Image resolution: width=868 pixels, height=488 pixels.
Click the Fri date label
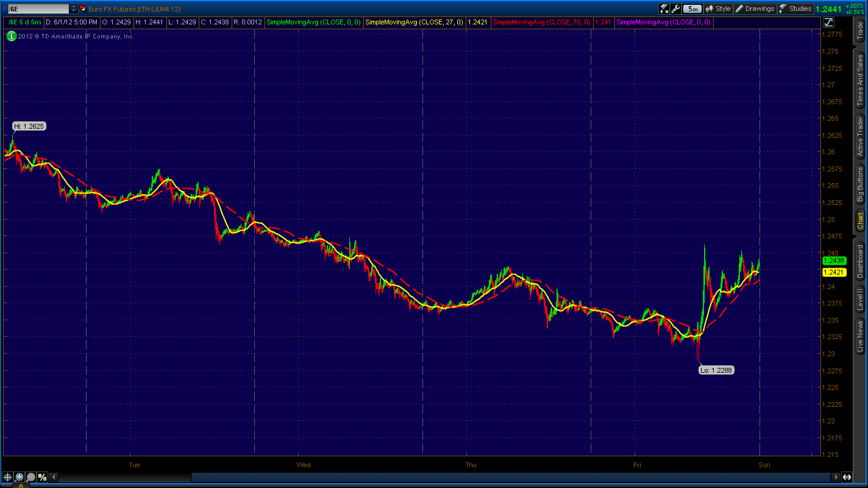tap(637, 465)
